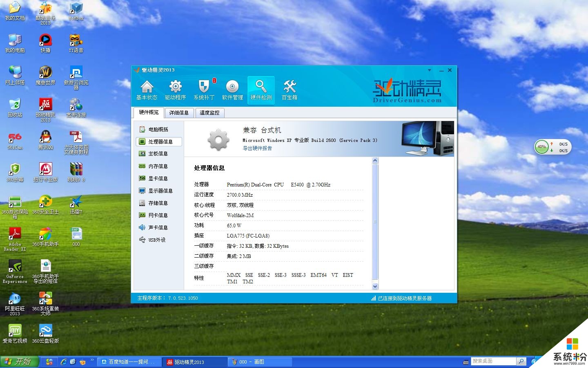Select the 网上邻居 desktop icon
588x368 pixels.
pyautogui.click(x=15, y=76)
